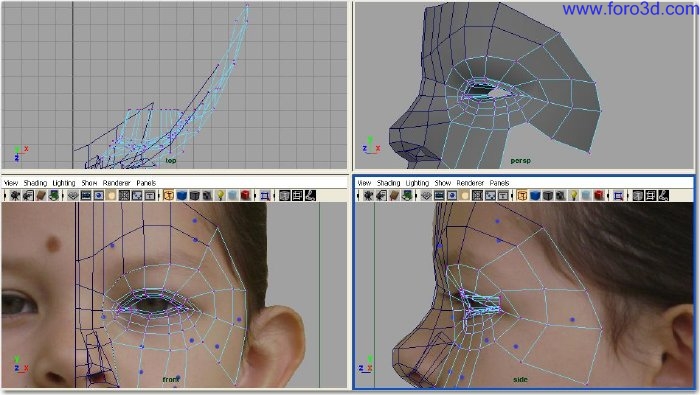
Task: Open Panels menu of side panel
Action: 499,183
